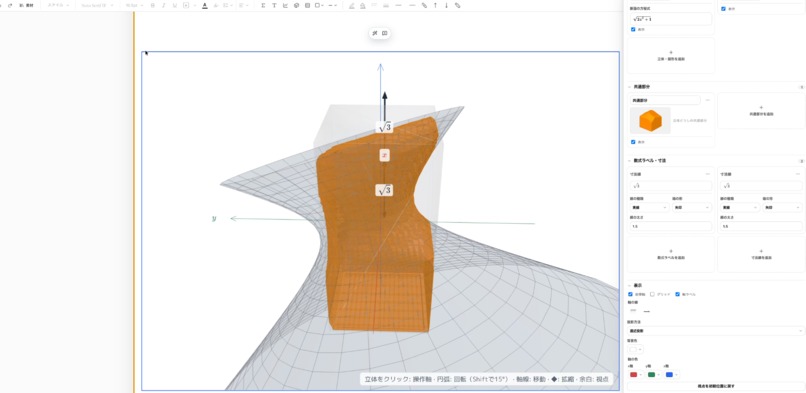Click the left 寸法線 √3 formula field
Screen dimensions: 806x393
pos(671,186)
